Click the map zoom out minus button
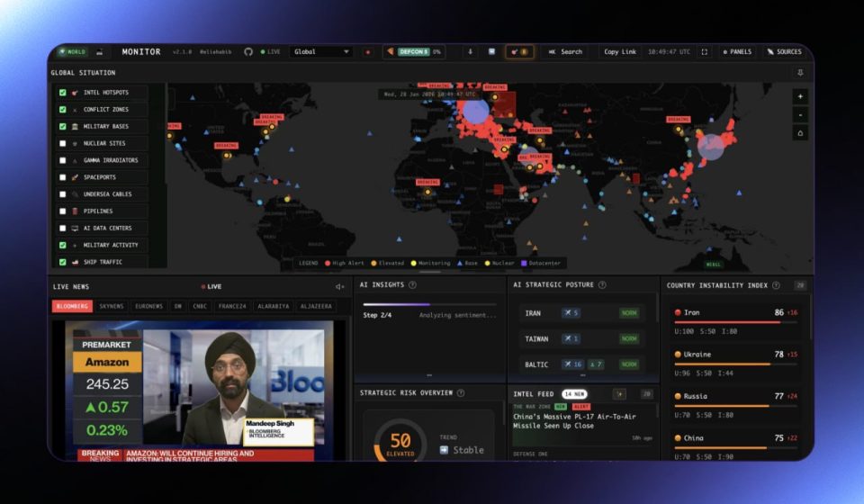Screen dimensions: 864x504 pyautogui.click(x=800, y=115)
